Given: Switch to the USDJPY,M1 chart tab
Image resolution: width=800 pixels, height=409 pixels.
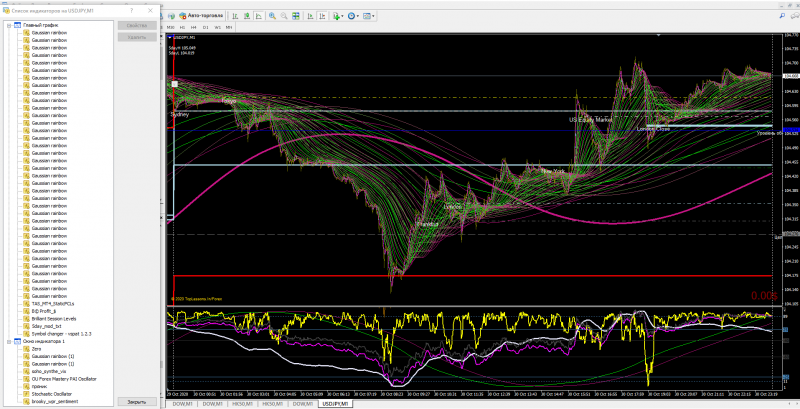Looking at the screenshot, I should click(334, 404).
